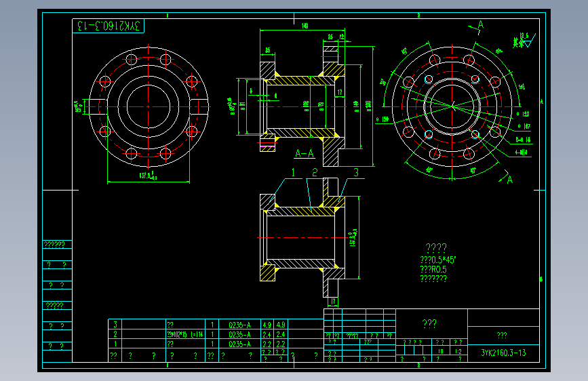Click the Q235-A material cell in parts list row 3
The height and width of the screenshot is (381, 588).
click(239, 325)
